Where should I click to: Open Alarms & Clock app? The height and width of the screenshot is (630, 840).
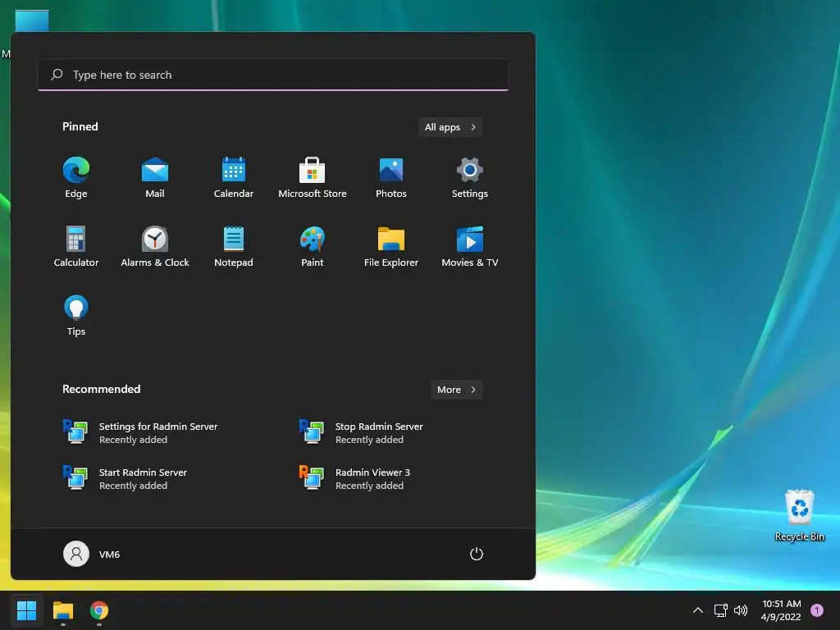pos(155,246)
